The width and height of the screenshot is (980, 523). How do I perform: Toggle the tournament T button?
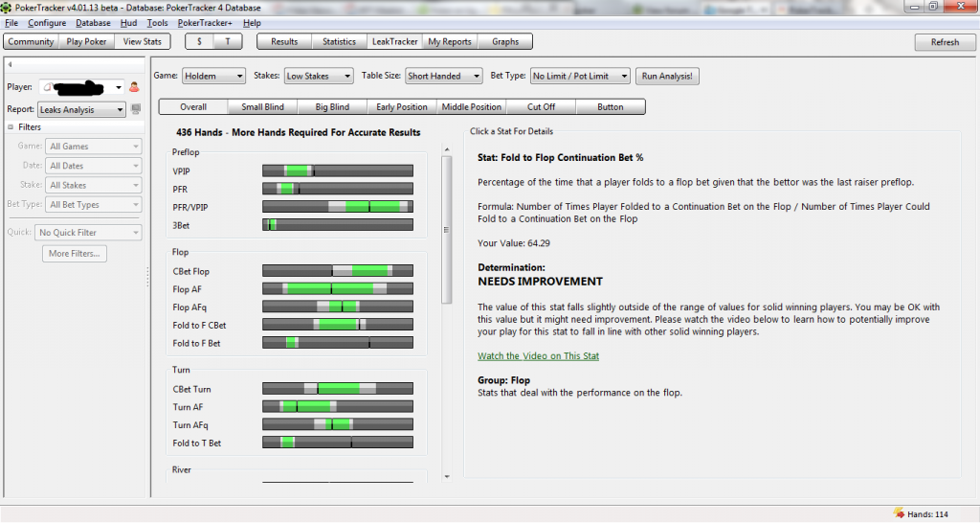point(228,41)
